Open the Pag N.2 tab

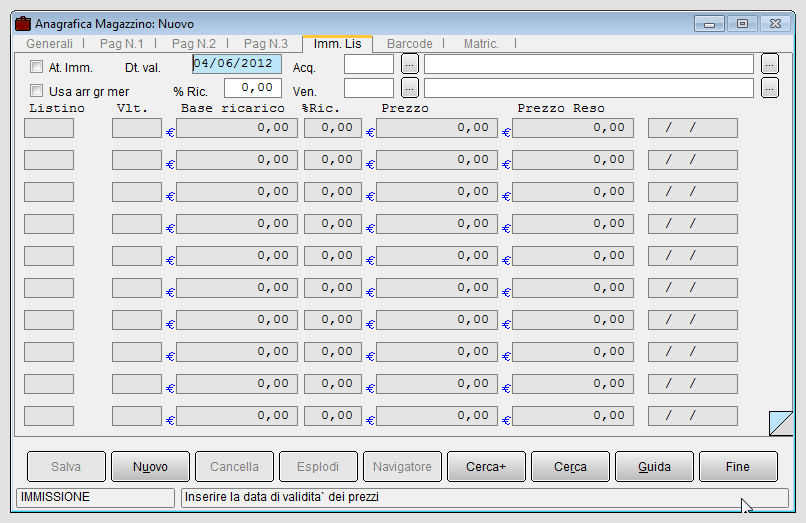[194, 44]
